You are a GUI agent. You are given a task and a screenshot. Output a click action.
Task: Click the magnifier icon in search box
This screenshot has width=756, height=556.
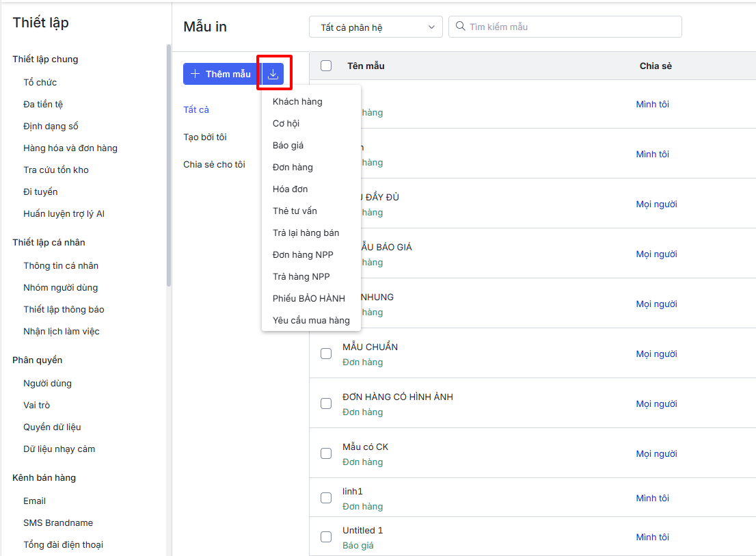460,27
